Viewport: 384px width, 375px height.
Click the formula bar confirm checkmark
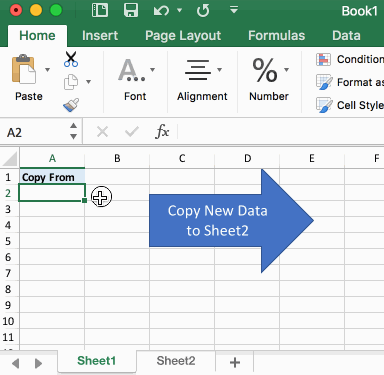pyautogui.click(x=132, y=132)
